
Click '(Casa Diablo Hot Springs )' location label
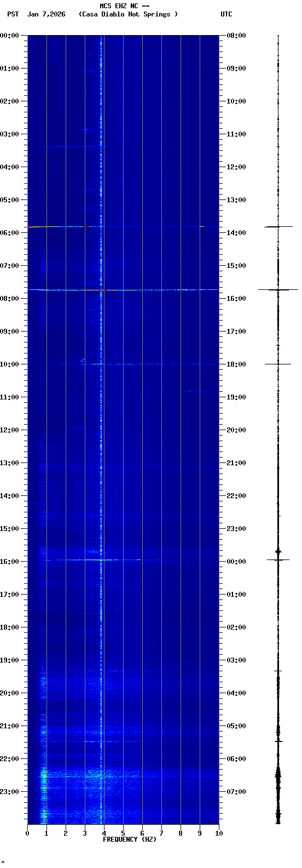[x=129, y=14]
